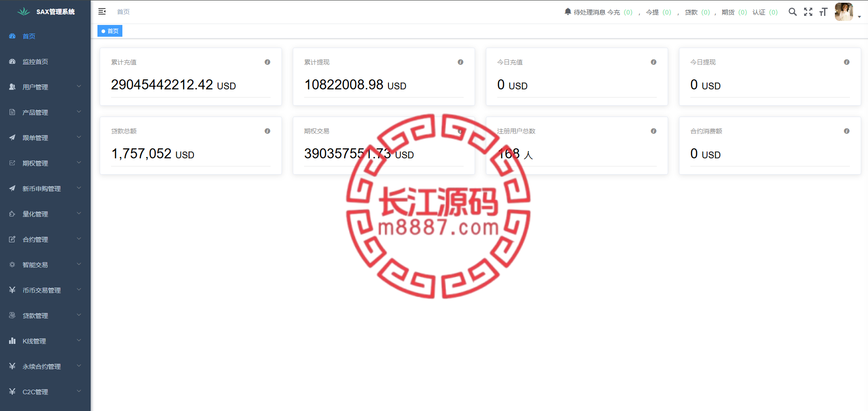This screenshot has width=868, height=411.
Task: Click the 10822008.98 USD total withdrawal value
Action: coord(355,85)
